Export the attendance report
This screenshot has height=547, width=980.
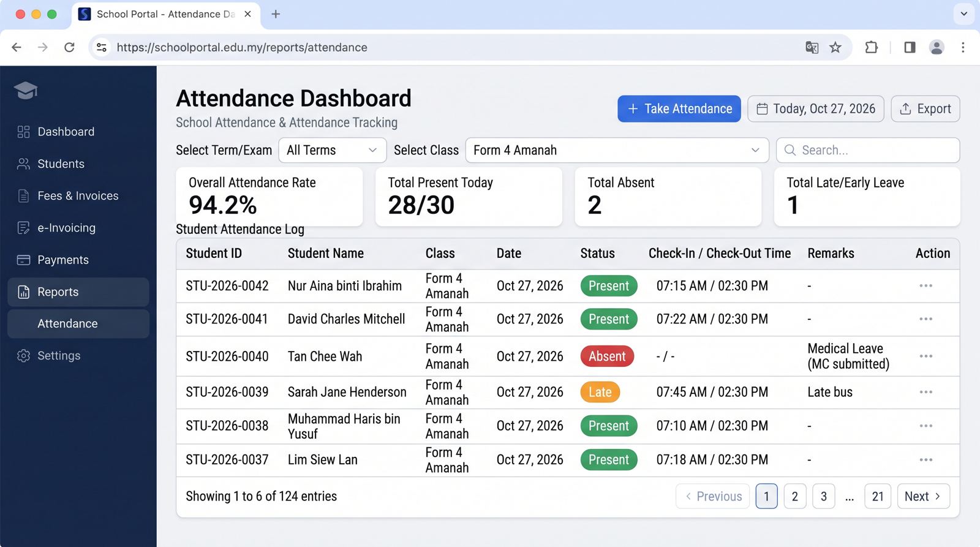click(x=925, y=109)
